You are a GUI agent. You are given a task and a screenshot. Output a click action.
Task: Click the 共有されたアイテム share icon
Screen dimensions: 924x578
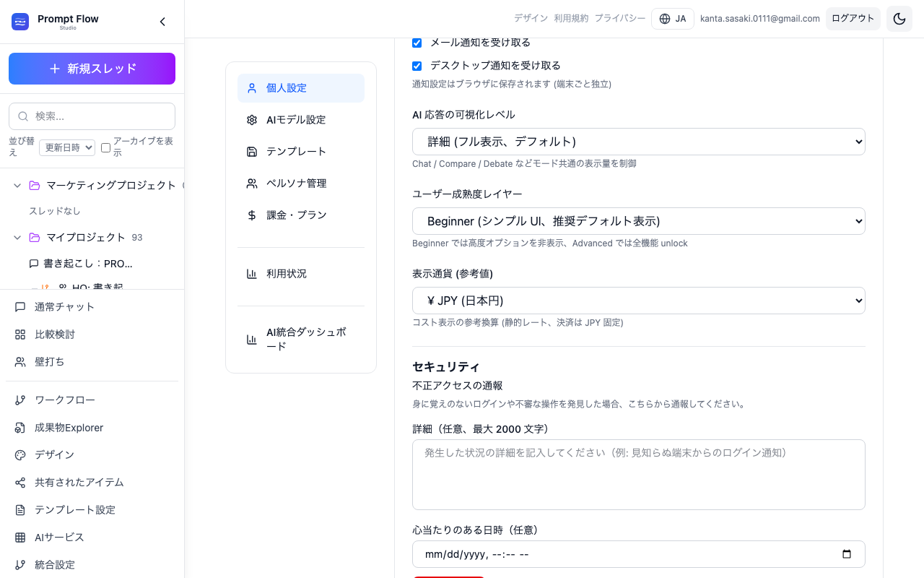20,483
